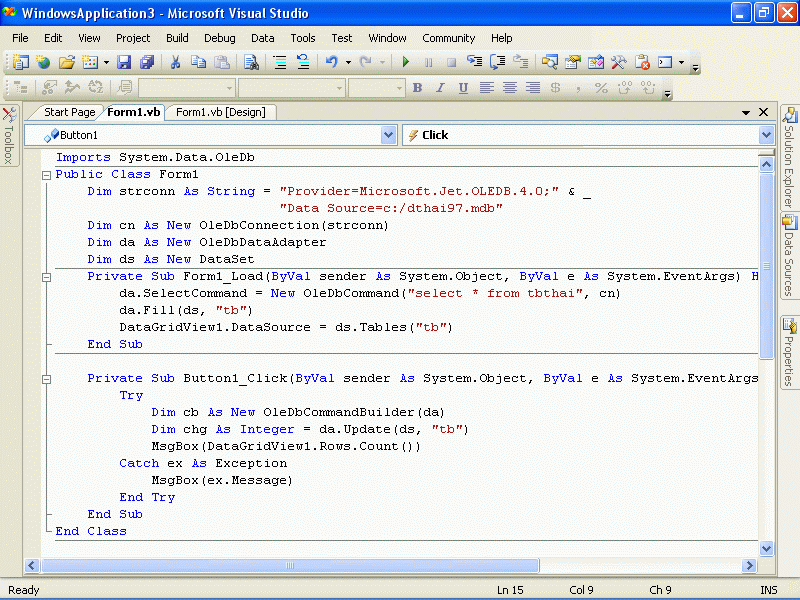Open the Build menu
Viewport: 800px width, 600px height.
177,38
